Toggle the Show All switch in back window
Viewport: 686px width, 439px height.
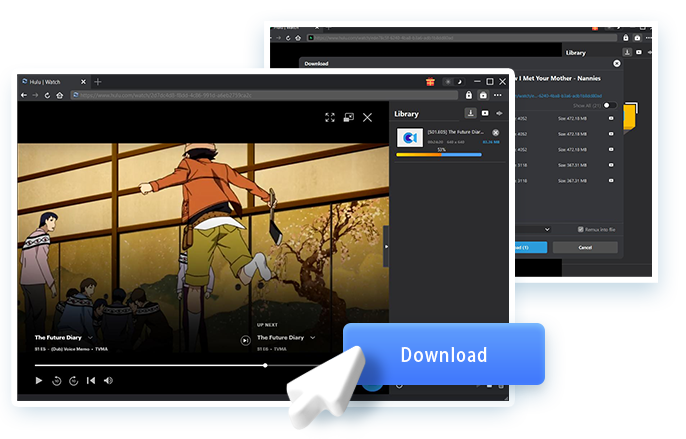[609, 105]
